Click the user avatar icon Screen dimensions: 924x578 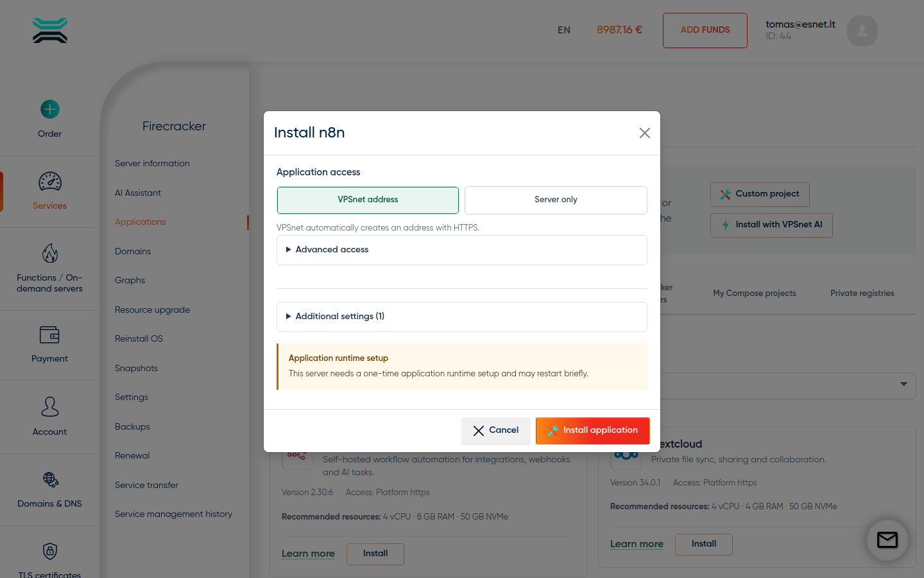(x=862, y=30)
